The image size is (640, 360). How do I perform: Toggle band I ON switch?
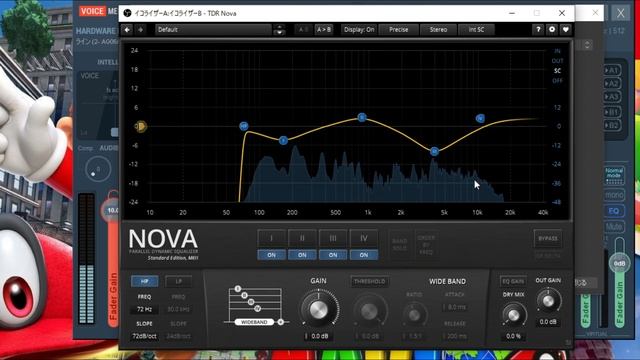[271, 255]
